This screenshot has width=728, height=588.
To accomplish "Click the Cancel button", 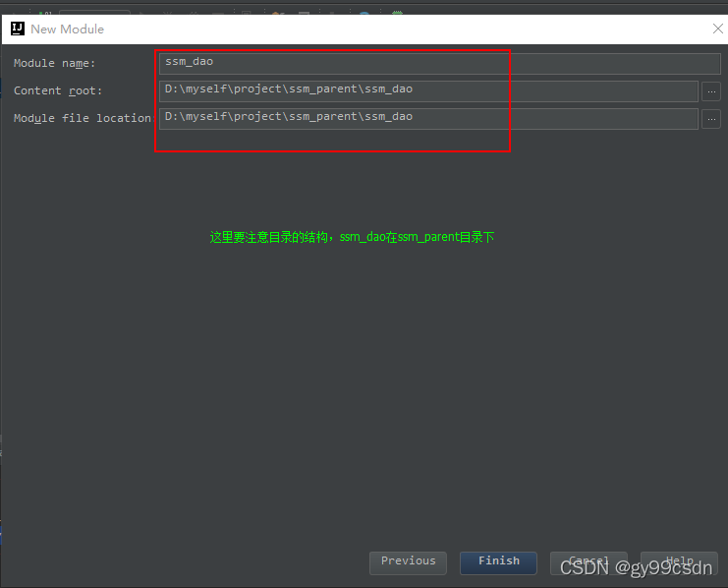I will pyautogui.click(x=588, y=562).
